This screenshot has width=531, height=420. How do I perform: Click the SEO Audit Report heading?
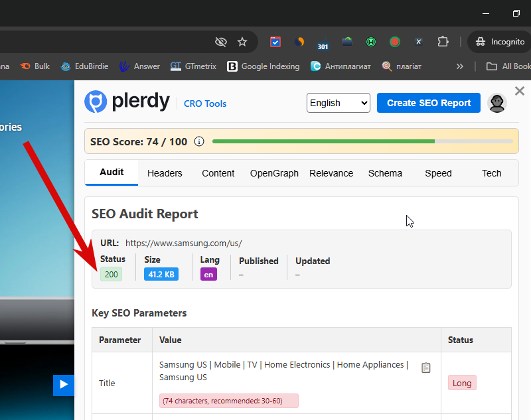click(x=145, y=214)
